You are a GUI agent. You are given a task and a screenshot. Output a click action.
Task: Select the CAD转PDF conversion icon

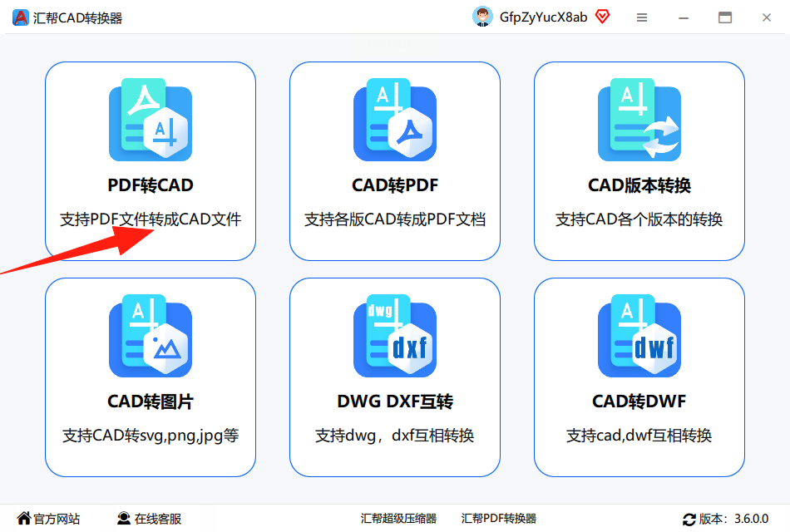coord(395,120)
